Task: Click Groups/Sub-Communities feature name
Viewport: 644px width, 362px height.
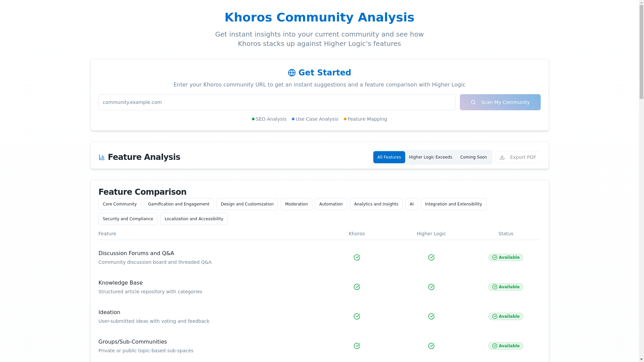Action: click(x=132, y=342)
